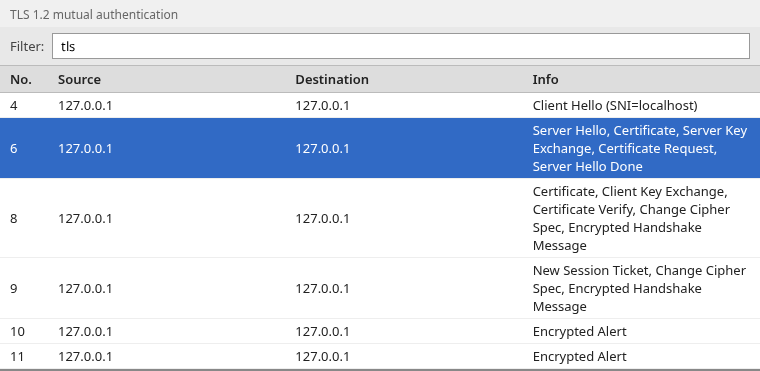Viewport: 760px width, 371px height.
Task: Click source 127.0.0.1 in packet 10 row
Action: click(85, 332)
